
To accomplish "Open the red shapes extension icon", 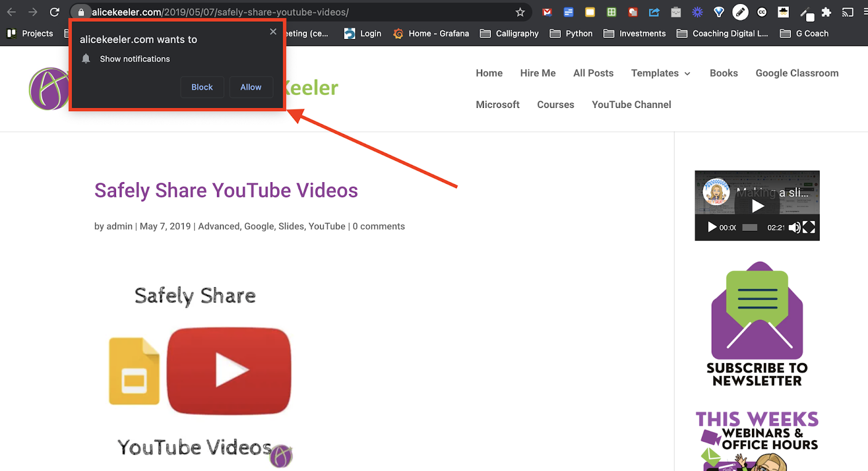I will coord(633,12).
